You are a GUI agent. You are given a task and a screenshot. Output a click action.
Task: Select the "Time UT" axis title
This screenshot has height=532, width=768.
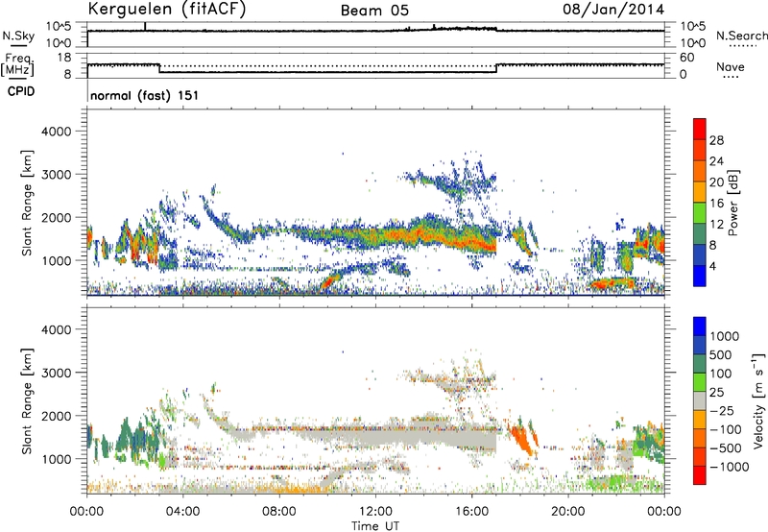pos(375,526)
